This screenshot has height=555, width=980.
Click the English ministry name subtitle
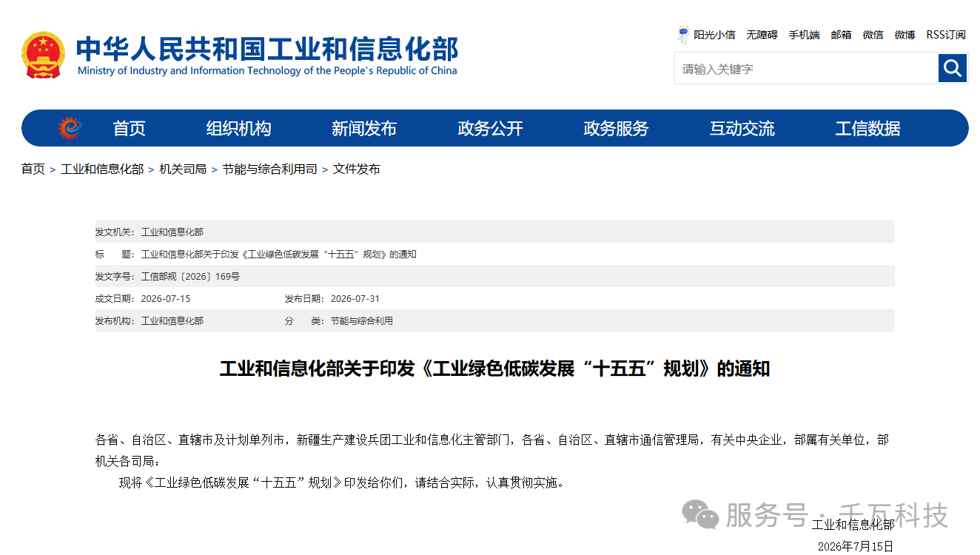(x=267, y=71)
